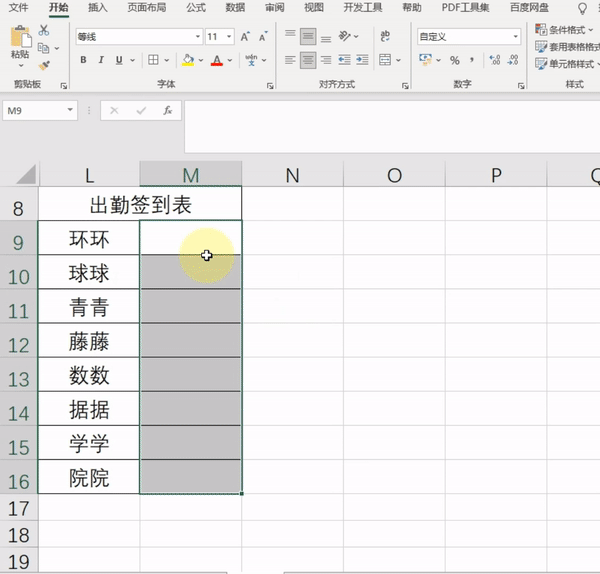Viewport: 600px width, 574px height.
Task: Click the Wrap Text icon
Action: pos(385,36)
